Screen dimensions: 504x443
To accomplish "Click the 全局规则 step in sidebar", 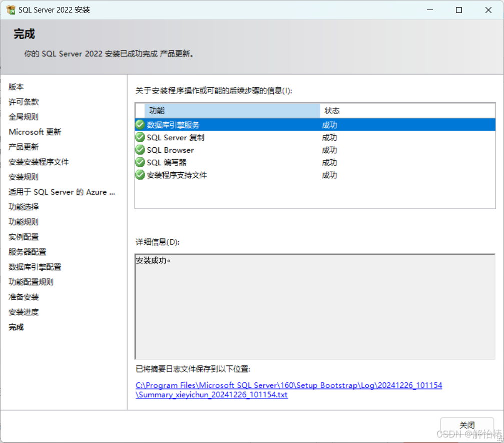I will 24,117.
